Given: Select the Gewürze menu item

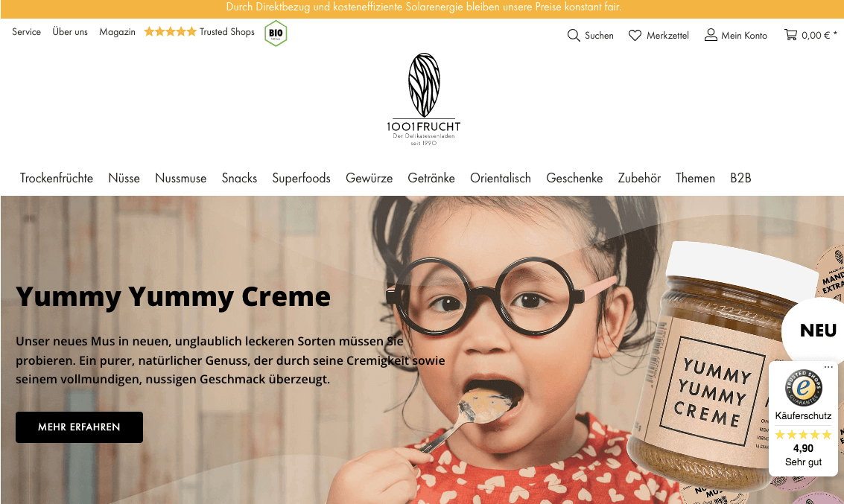Looking at the screenshot, I should coord(369,178).
